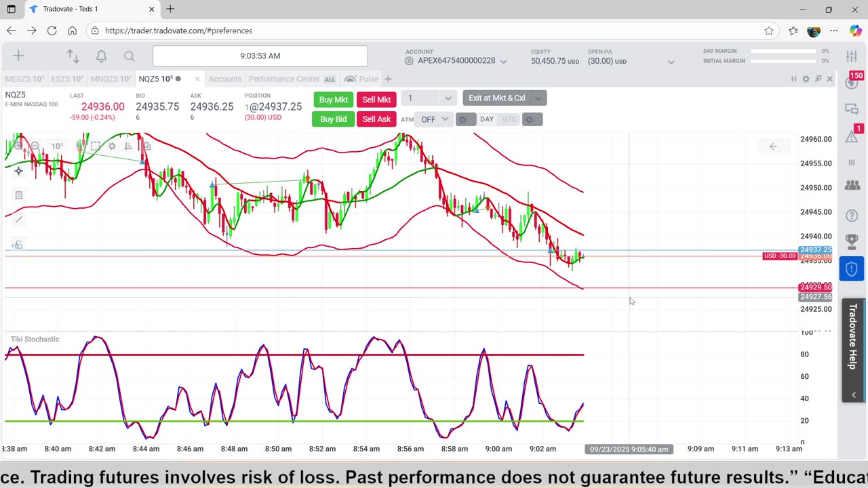
Task: Click the Day Margin progress bar
Action: click(785, 52)
